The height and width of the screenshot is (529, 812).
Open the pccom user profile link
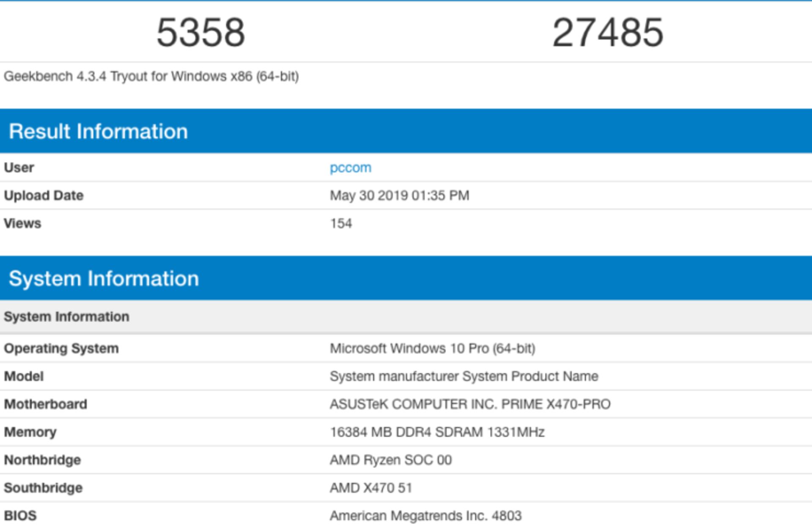[350, 167]
